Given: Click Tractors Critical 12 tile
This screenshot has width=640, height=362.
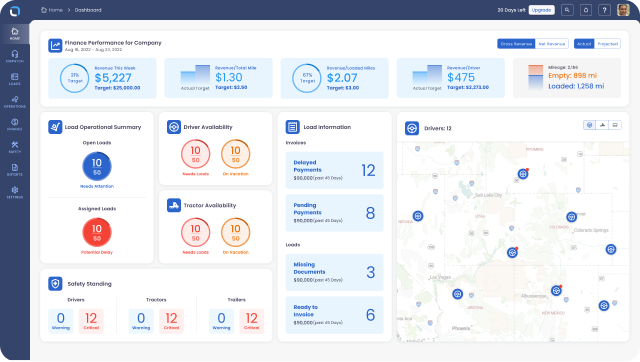Looking at the screenshot, I should [x=171, y=321].
